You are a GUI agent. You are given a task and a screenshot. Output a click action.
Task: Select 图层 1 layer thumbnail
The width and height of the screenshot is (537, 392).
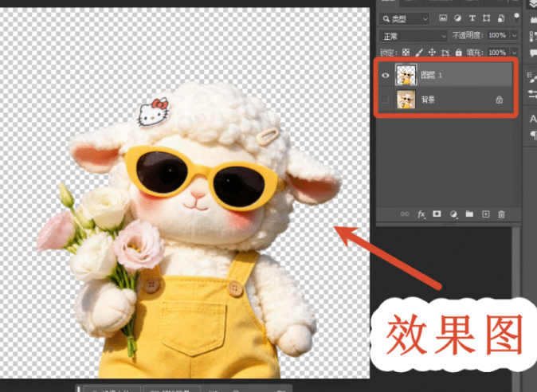[x=406, y=74]
